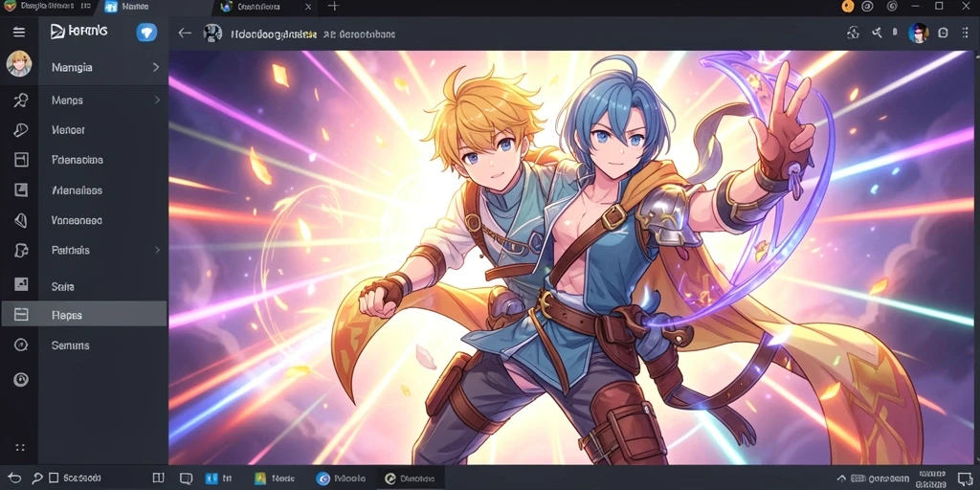Expand the system tray chevron
Screen dimensions: 980x490
840,479
